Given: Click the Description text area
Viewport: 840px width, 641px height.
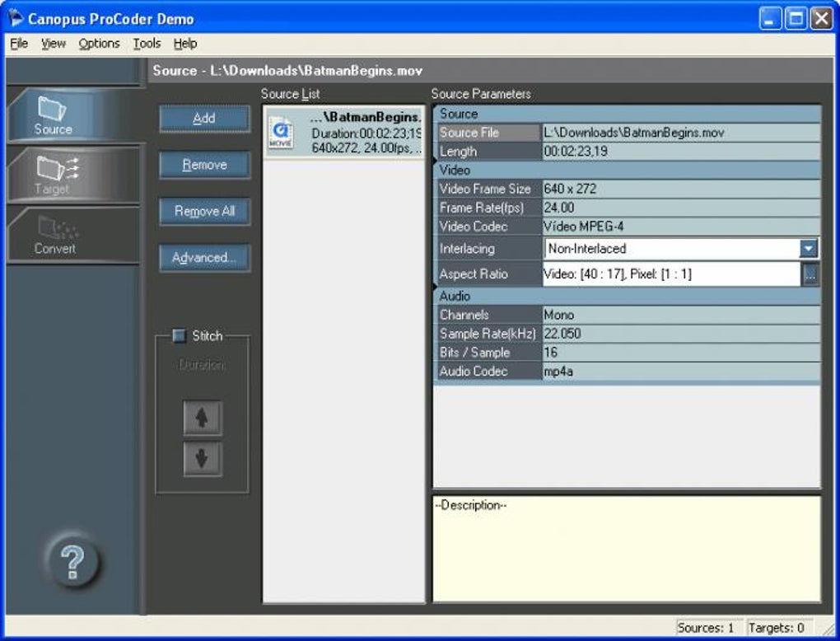Looking at the screenshot, I should click(627, 549).
